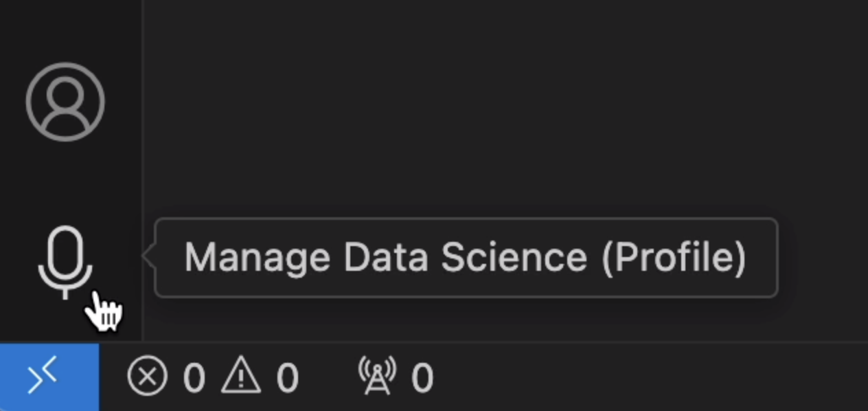
Task: Click the broadcast tower icon
Action: pyautogui.click(x=378, y=376)
